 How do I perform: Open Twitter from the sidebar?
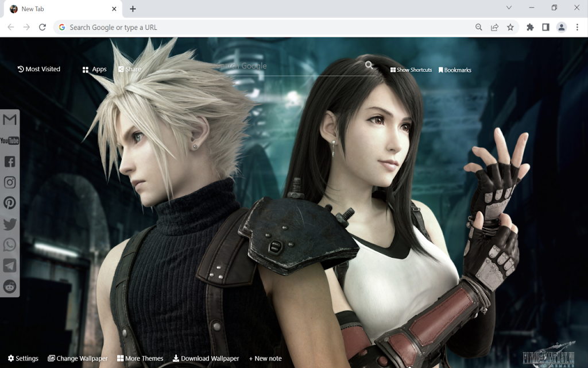pos(10,224)
